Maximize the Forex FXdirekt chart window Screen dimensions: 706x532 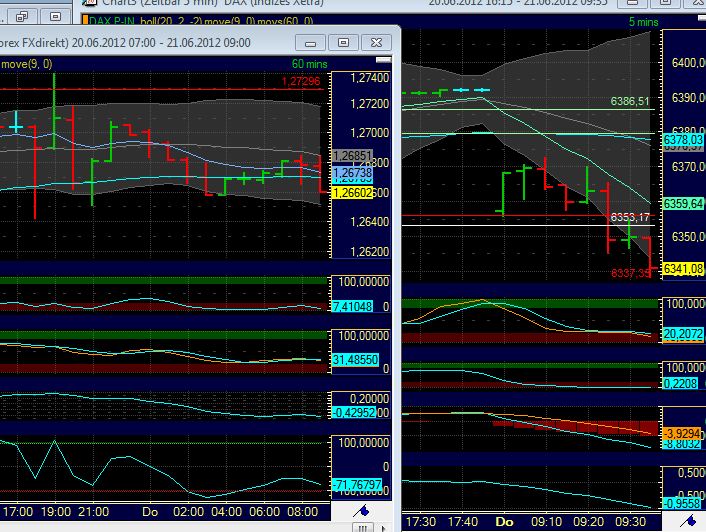click(x=343, y=43)
